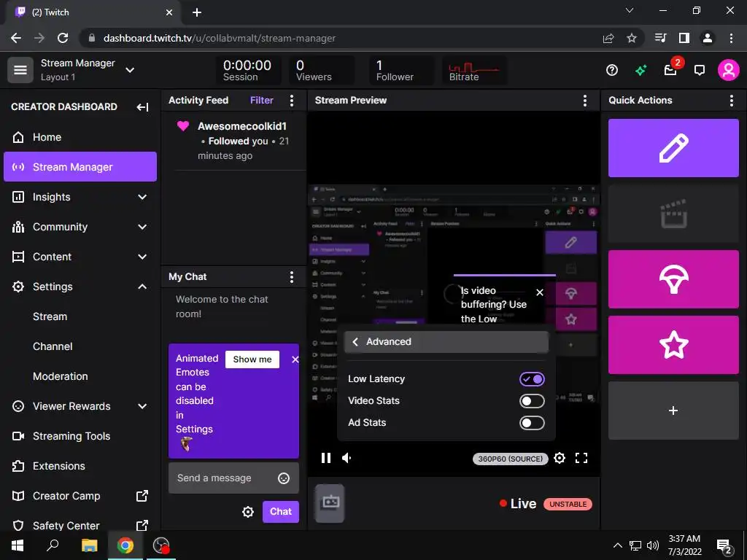Screen dimensions: 747x560
Task: Expand the Insights section
Action: [x=80, y=197]
